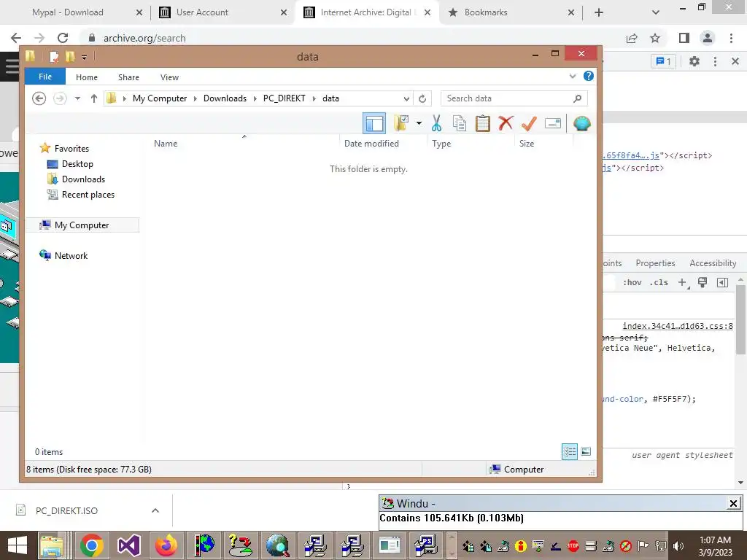Open the Share ribbon tab
747x560 pixels.
[x=128, y=77]
